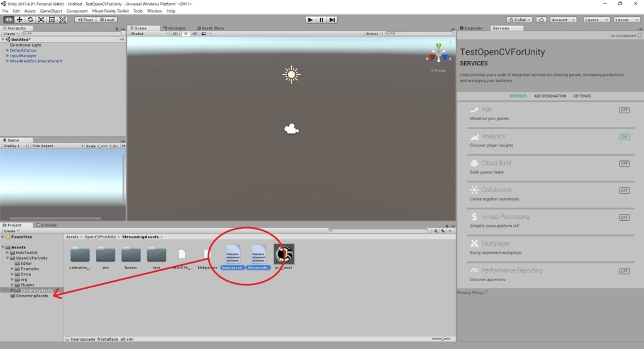The image size is (644, 349).
Task: Toggle the Performance Reporting switch
Action: (x=625, y=271)
